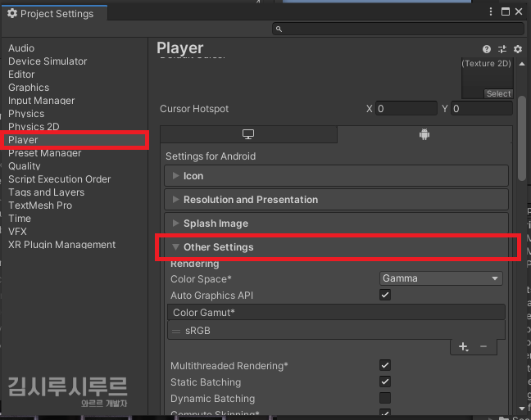Click the Settings for Android label
The image size is (531, 420).
point(211,156)
